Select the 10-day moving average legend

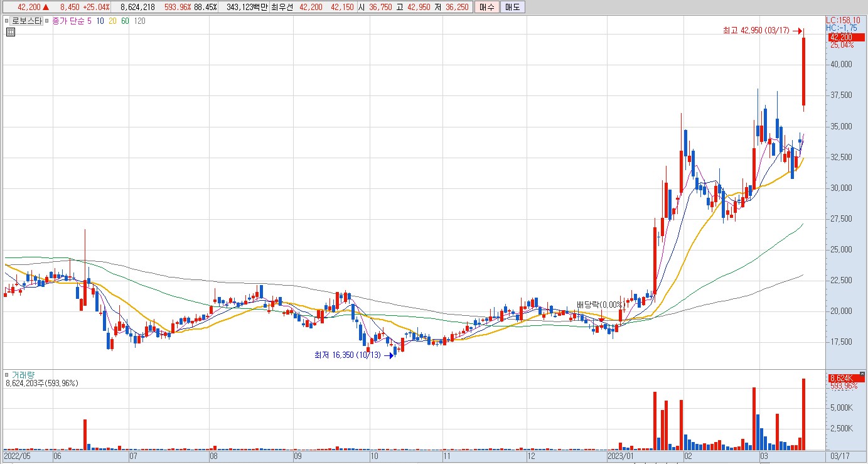click(x=100, y=21)
